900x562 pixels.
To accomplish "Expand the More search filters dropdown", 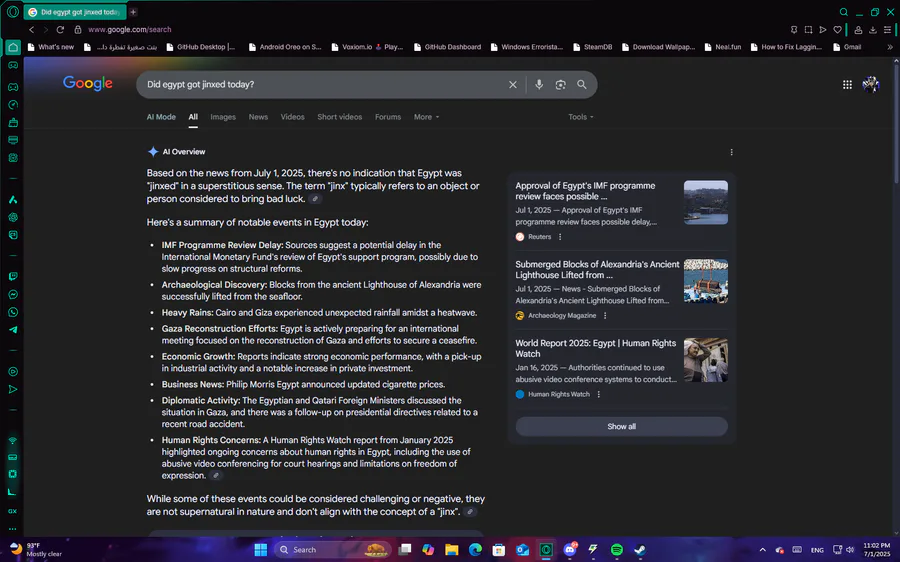I will 426,117.
